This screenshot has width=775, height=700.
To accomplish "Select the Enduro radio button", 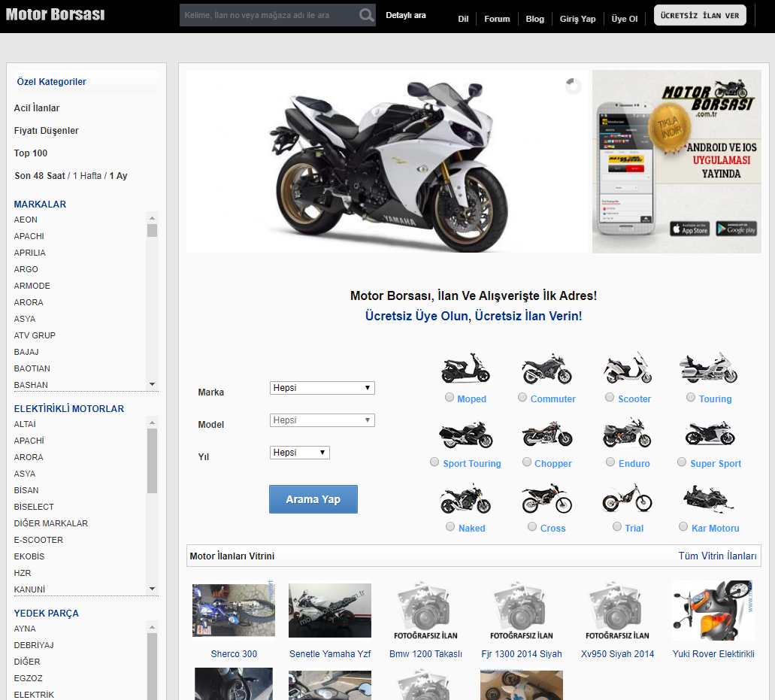I will pos(610,462).
